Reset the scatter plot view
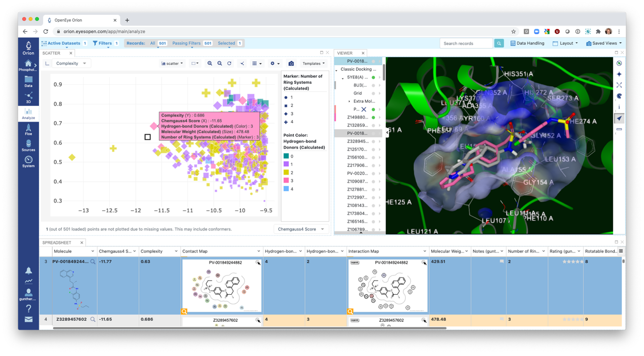644x356 pixels. (x=229, y=63)
